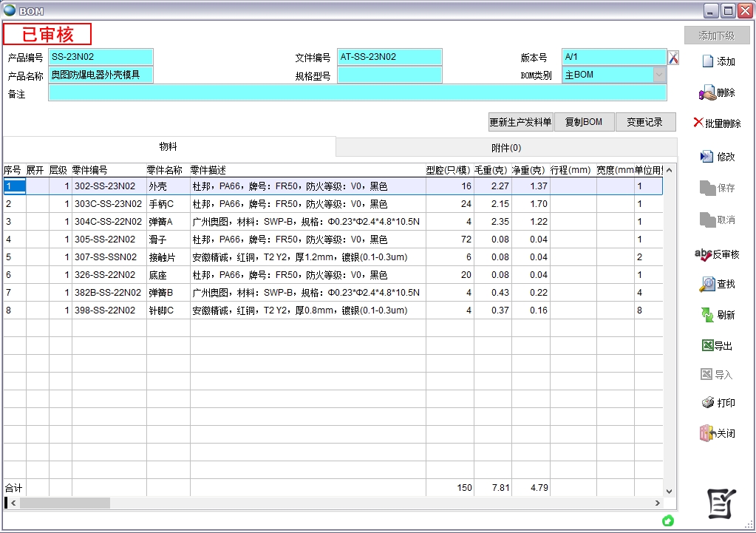Click the 修改 (Modify) icon button

coord(707,157)
